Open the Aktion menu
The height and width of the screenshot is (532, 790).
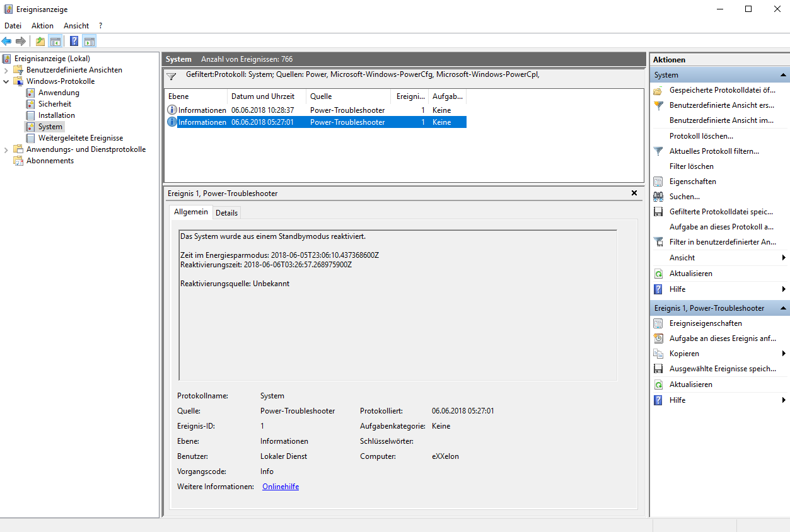42,26
